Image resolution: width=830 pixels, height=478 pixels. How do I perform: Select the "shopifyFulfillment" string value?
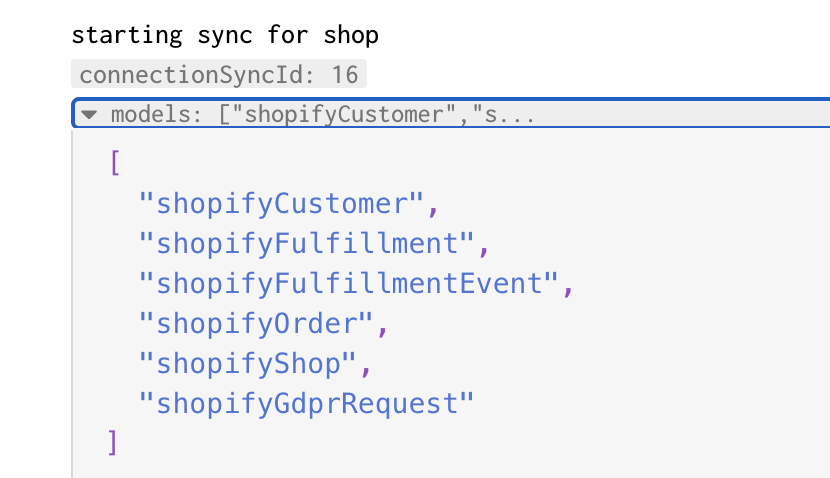[x=306, y=243]
